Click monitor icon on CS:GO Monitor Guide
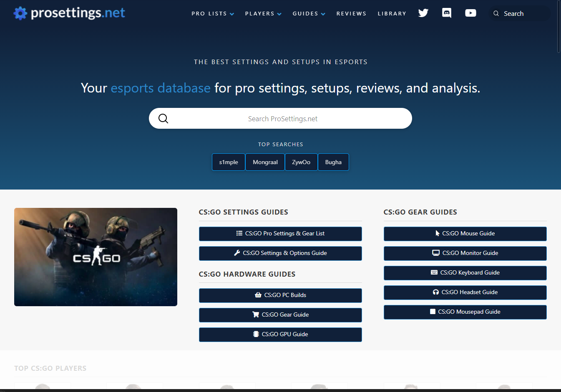The height and width of the screenshot is (392, 561). click(436, 253)
